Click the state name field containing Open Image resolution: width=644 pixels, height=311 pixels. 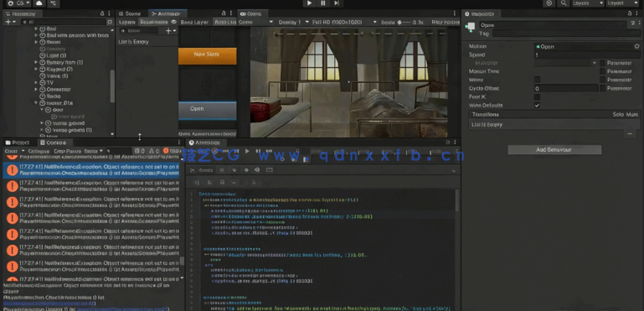(x=554, y=25)
